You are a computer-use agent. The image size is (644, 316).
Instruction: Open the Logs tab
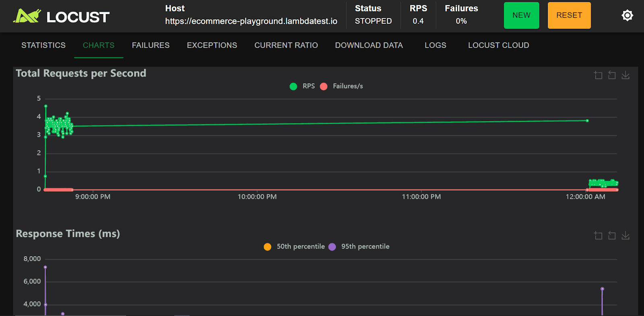tap(435, 45)
